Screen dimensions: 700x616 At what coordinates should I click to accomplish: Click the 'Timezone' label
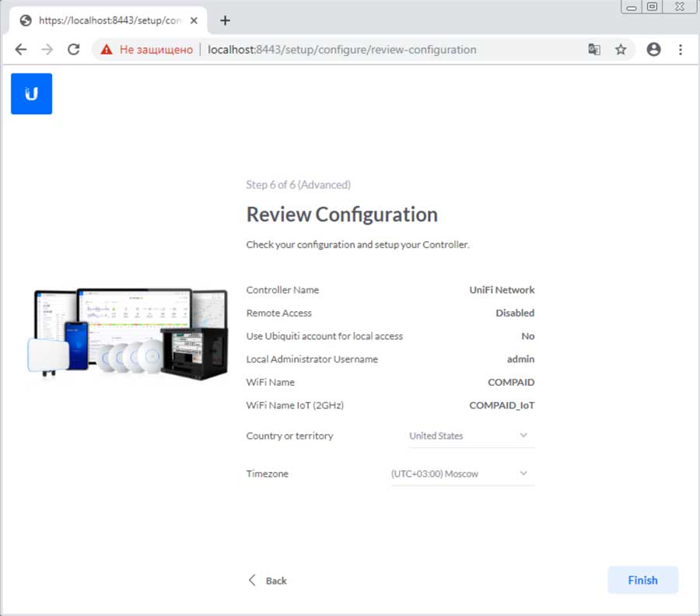tap(268, 474)
